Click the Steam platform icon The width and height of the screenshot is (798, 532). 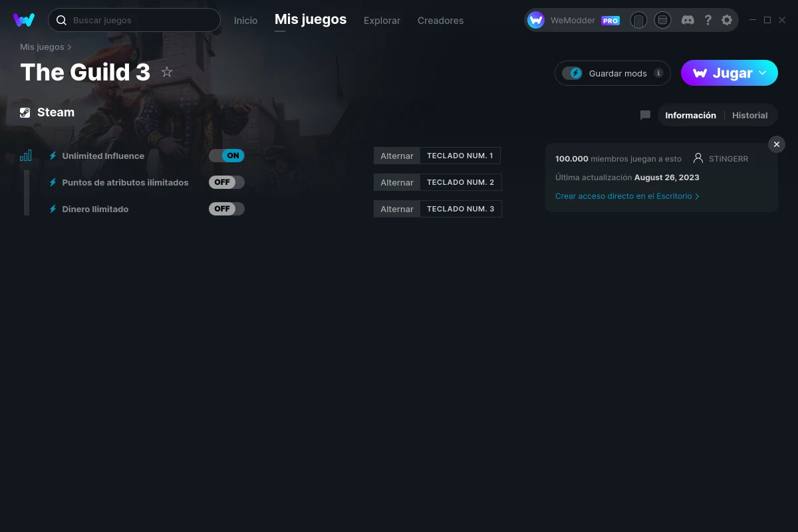[25, 112]
